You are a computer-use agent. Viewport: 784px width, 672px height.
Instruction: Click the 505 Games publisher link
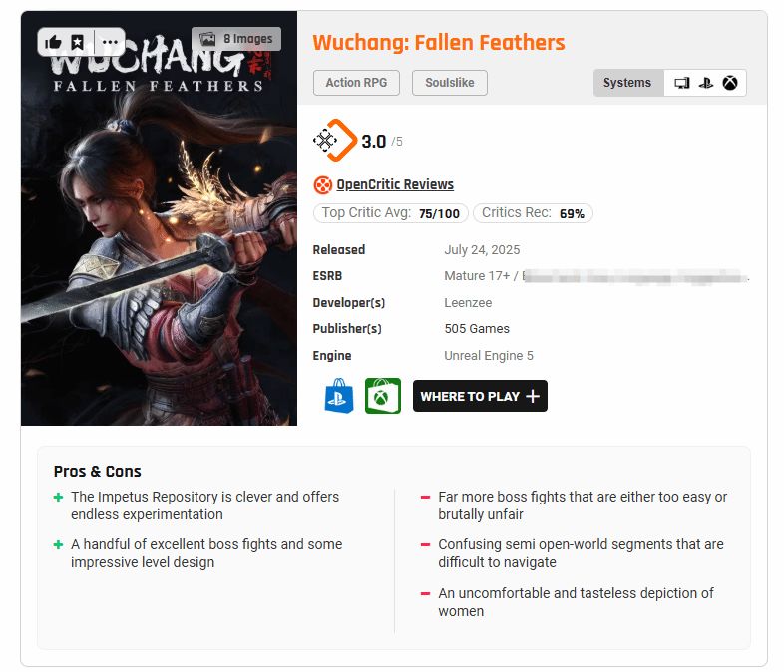(477, 329)
